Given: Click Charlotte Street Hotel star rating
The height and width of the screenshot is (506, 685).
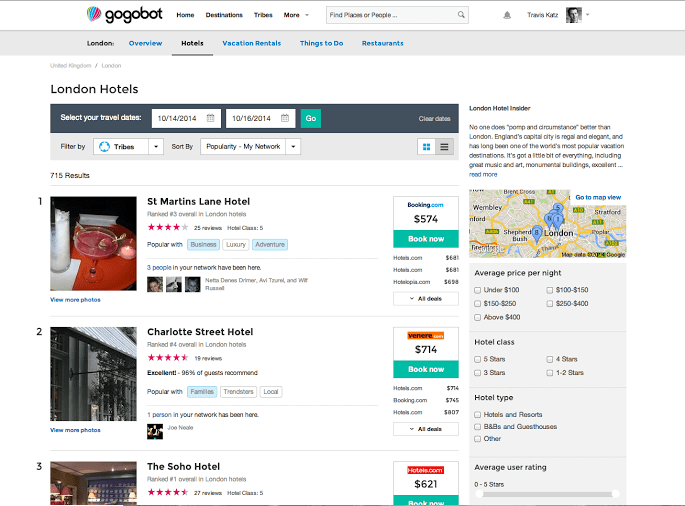Looking at the screenshot, I should (x=168, y=357).
